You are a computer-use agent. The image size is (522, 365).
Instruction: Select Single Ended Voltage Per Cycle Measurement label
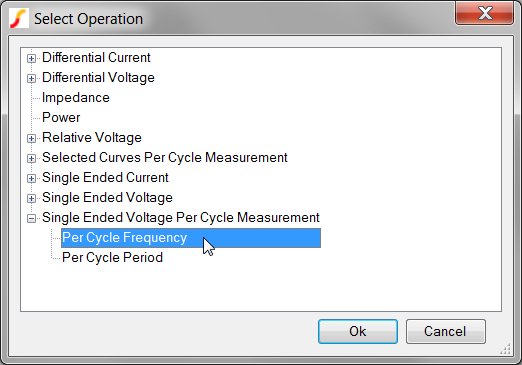pyautogui.click(x=181, y=218)
